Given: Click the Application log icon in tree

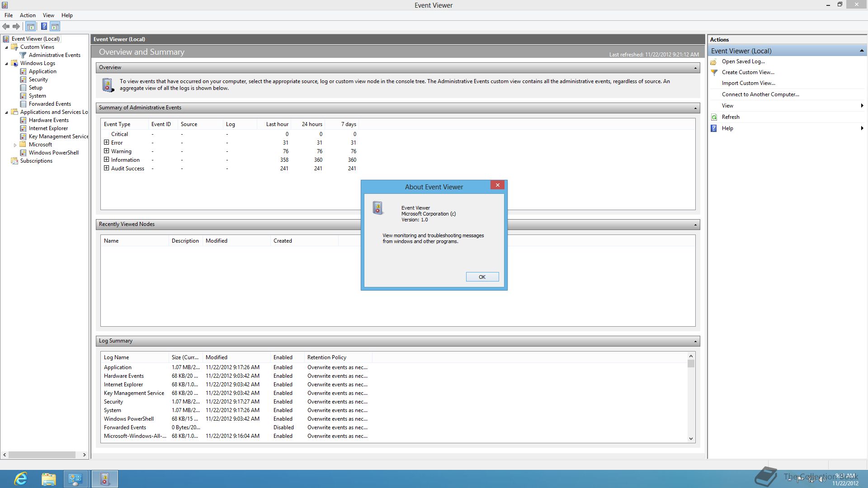Looking at the screenshot, I should 23,71.
